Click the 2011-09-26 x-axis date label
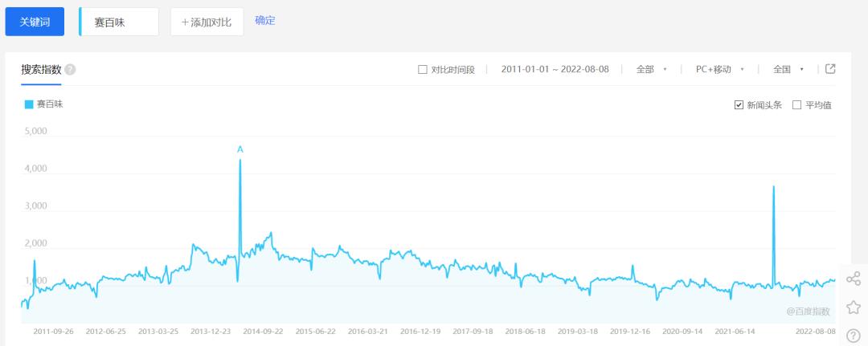The image size is (868, 346). [53, 332]
